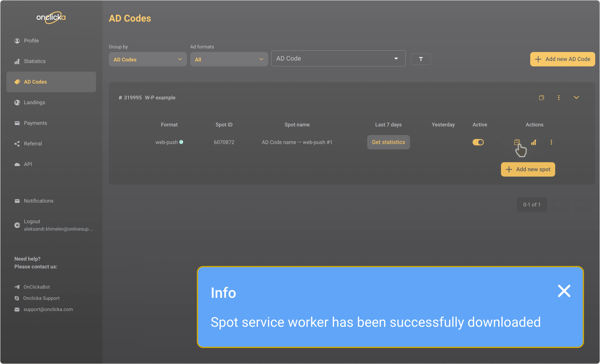This screenshot has height=364, width=600.
Task: Click the service worker download icon in Actions
Action: pyautogui.click(x=517, y=142)
